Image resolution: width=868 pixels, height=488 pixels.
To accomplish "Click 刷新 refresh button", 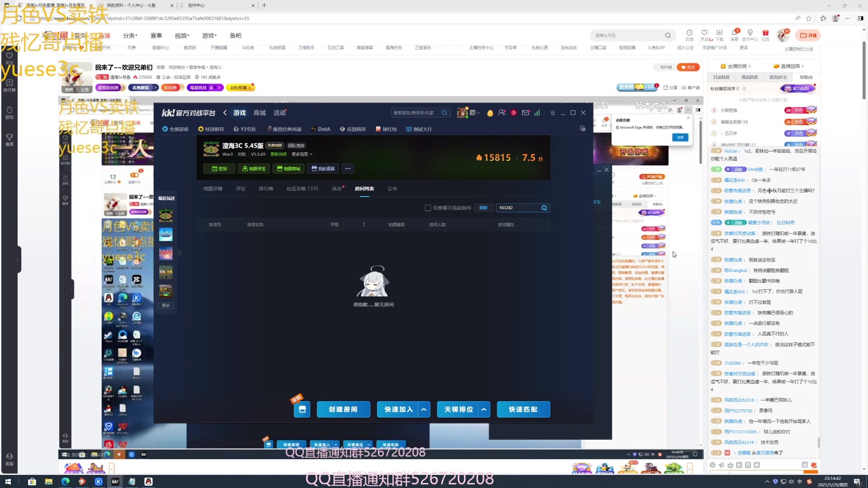I will (x=483, y=208).
